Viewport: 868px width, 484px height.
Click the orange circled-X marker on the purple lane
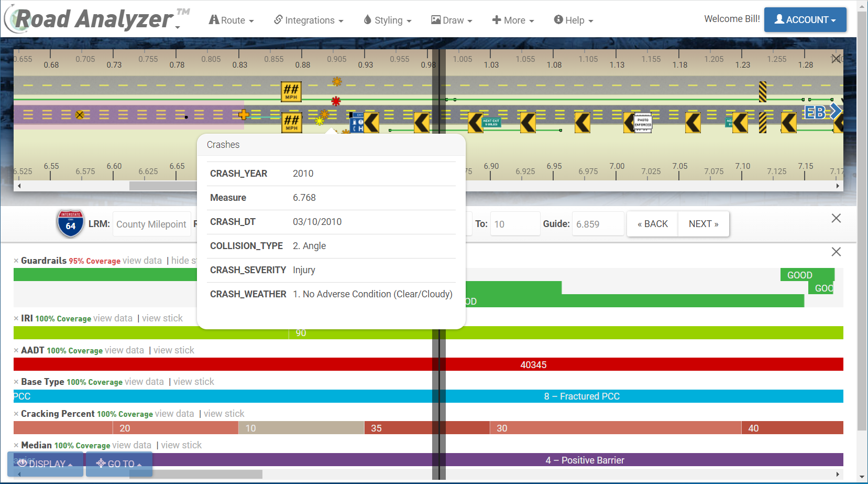pos(80,114)
